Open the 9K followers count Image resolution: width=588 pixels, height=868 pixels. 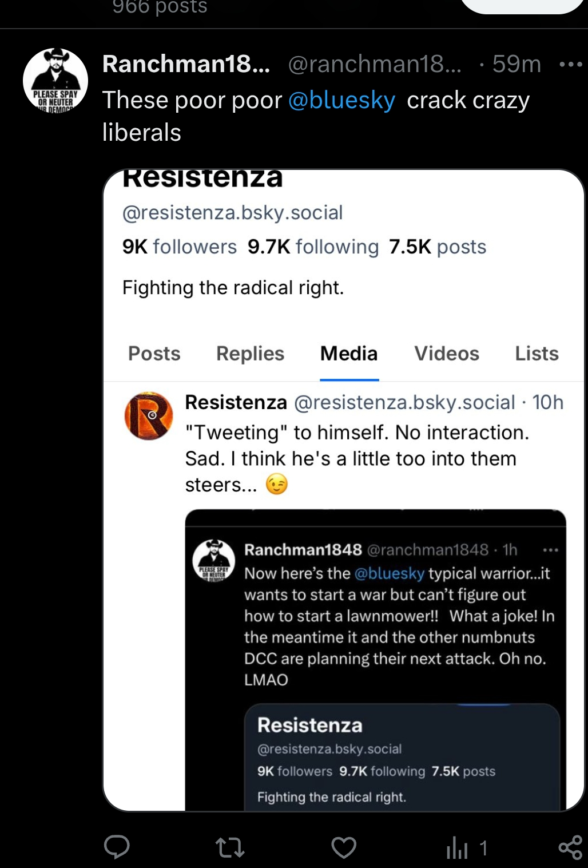(x=179, y=247)
